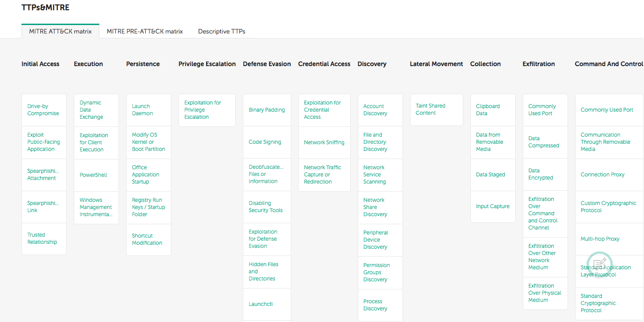Click the PowerShell technique cell

point(93,175)
